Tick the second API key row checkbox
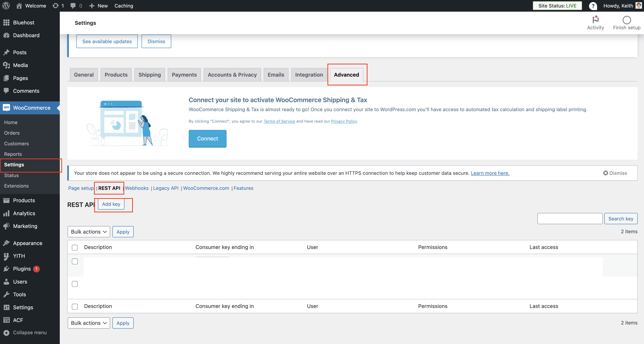The height and width of the screenshot is (344, 644). click(75, 284)
